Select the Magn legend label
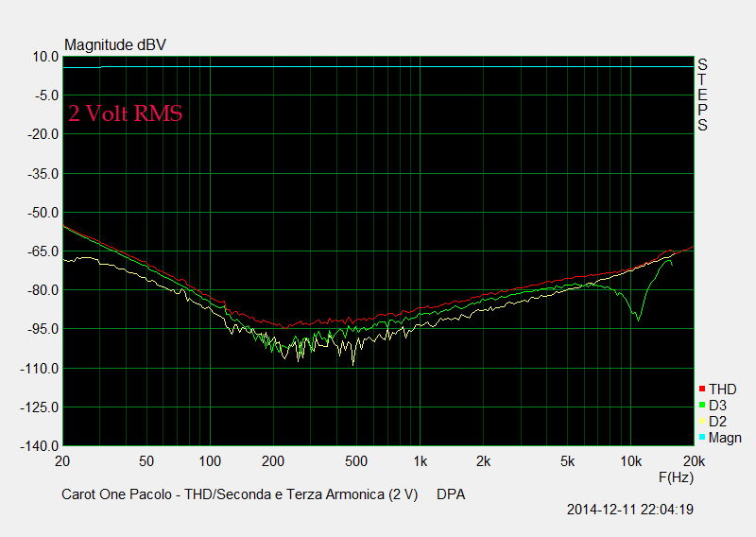Viewport: 756px width, 537px height. tap(725, 438)
